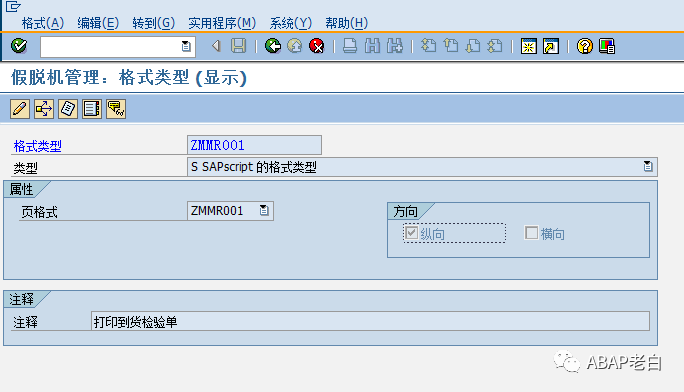This screenshot has width=684, height=392.
Task: Click the yellow display-with-glasses toolbar icon
Action: (116, 109)
